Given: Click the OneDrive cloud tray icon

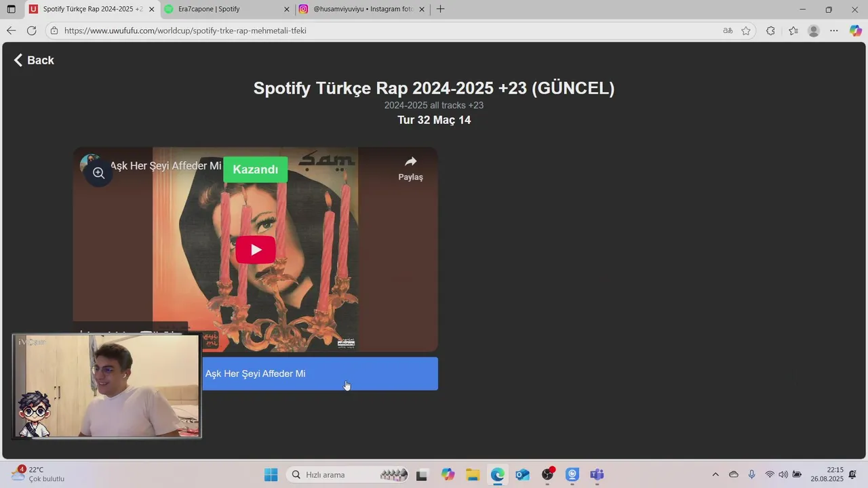Looking at the screenshot, I should click(734, 474).
